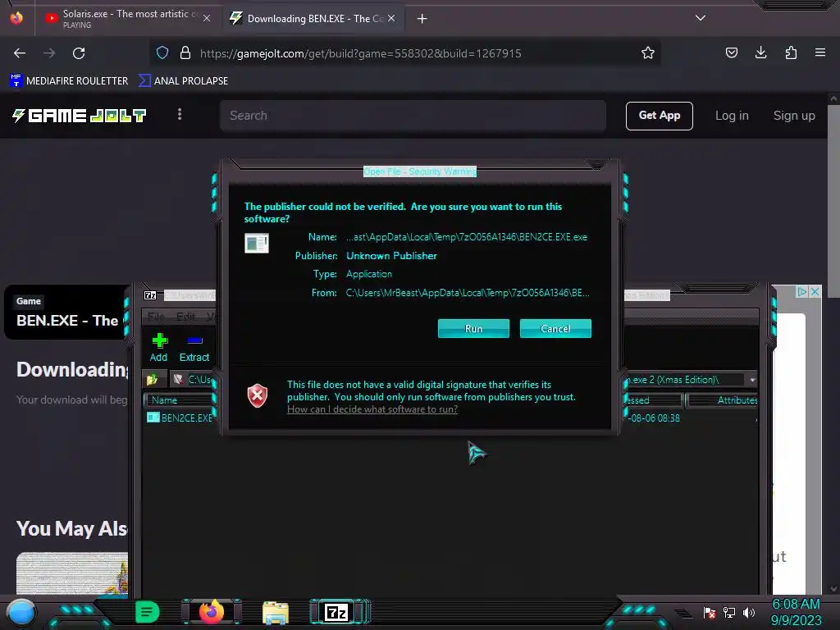Open a new browser tab
840x630 pixels.
pos(422,19)
